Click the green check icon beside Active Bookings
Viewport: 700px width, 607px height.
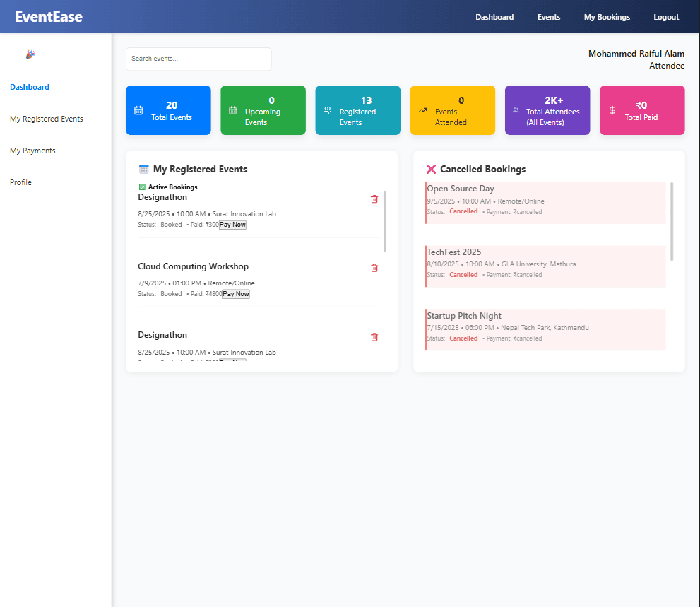point(141,187)
